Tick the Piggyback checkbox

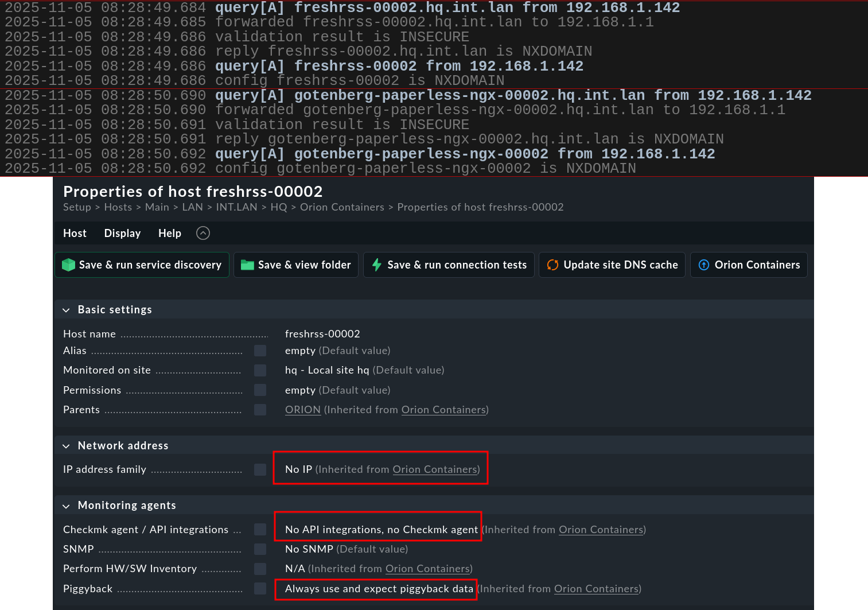point(260,589)
